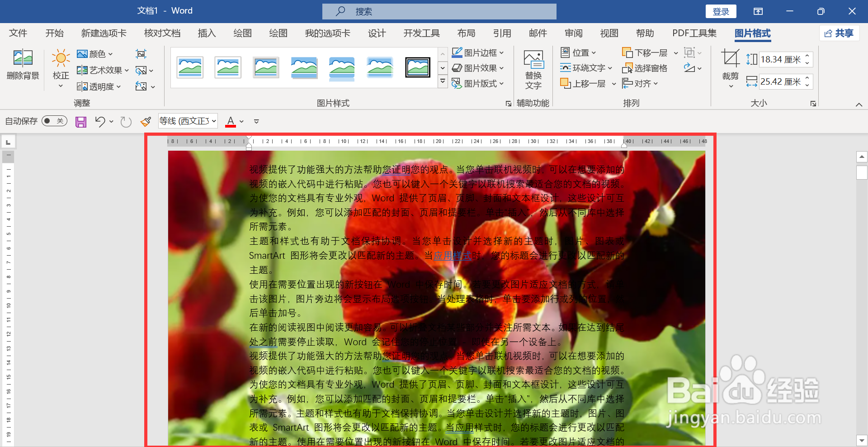Switch to the Insert (插入) tab

[x=207, y=33]
